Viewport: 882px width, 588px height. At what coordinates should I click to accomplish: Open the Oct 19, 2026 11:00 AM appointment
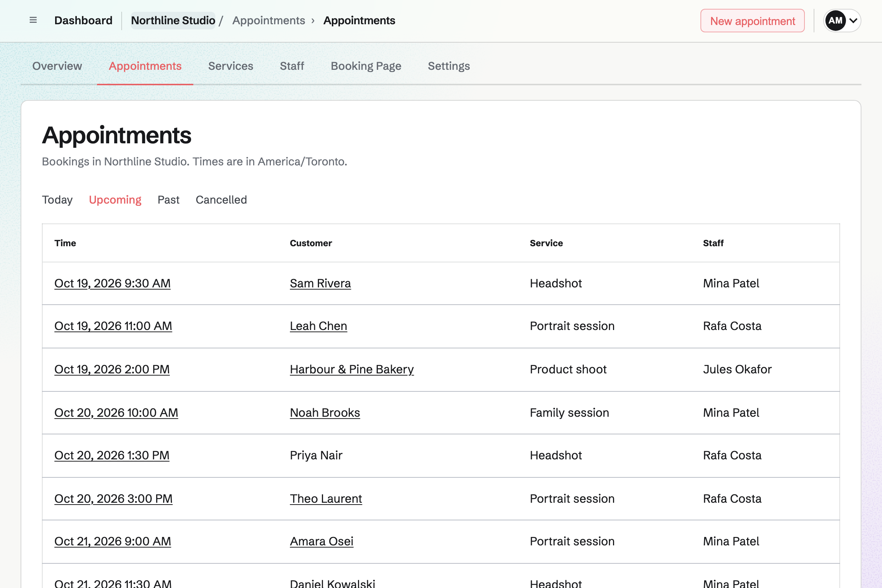113,326
